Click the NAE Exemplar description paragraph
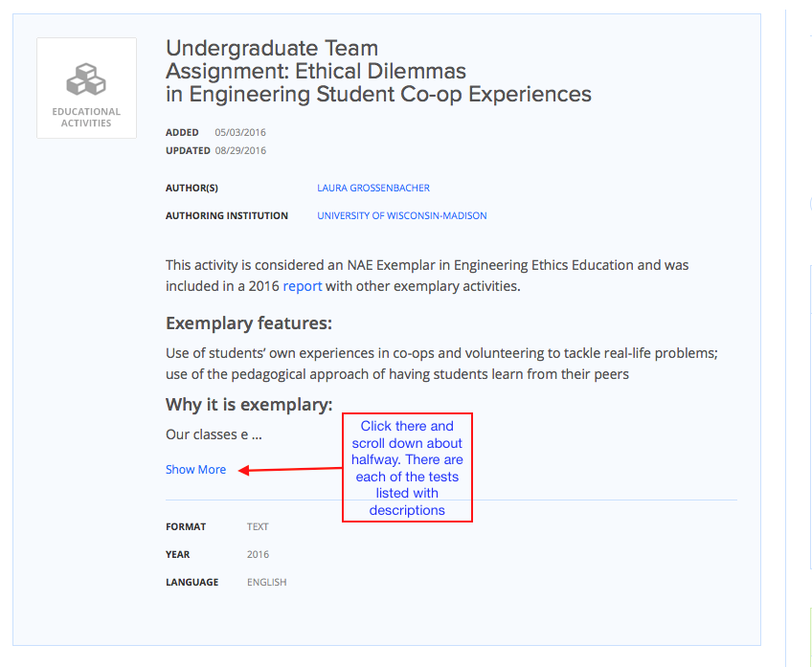812x667 pixels. tap(427, 276)
